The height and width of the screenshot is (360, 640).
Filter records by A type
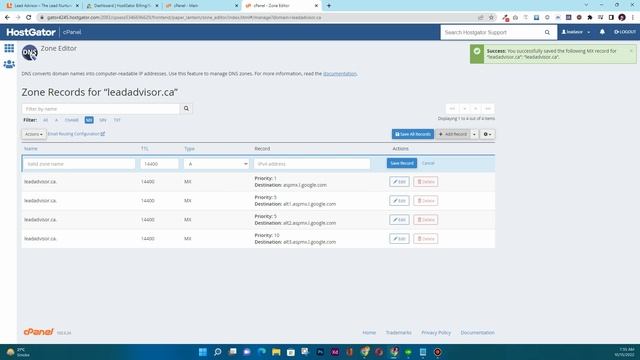tap(56, 120)
